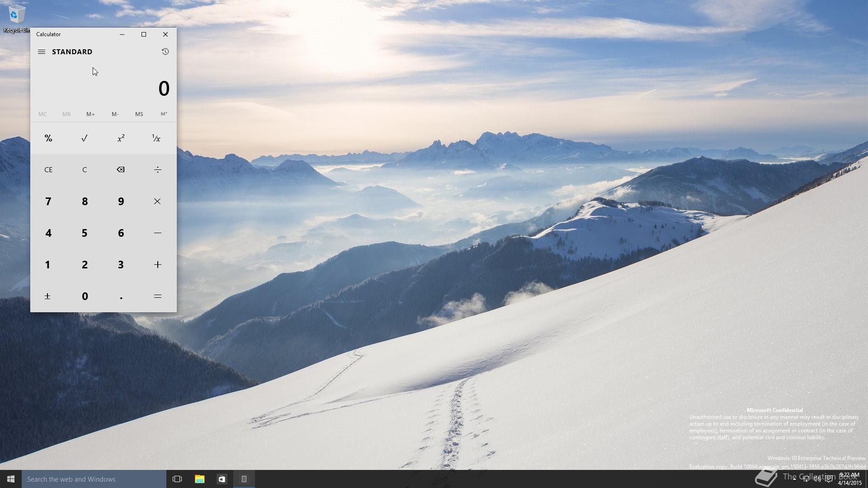Click the minus operator key
The height and width of the screenshot is (488, 868).
coord(157,233)
